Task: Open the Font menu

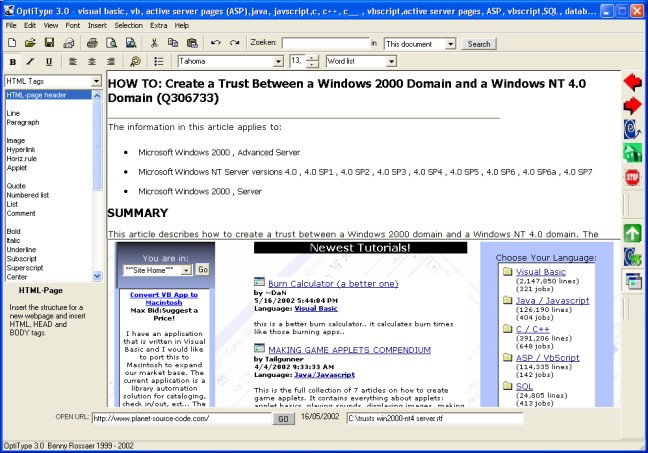Action: [x=73, y=25]
